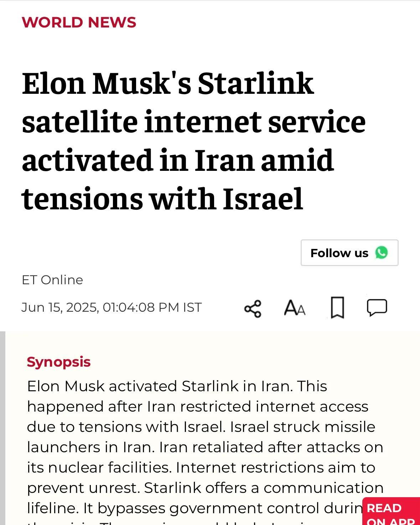Click the "Follow us" text label
Viewport: 420px width, 525px height.
pos(339,253)
